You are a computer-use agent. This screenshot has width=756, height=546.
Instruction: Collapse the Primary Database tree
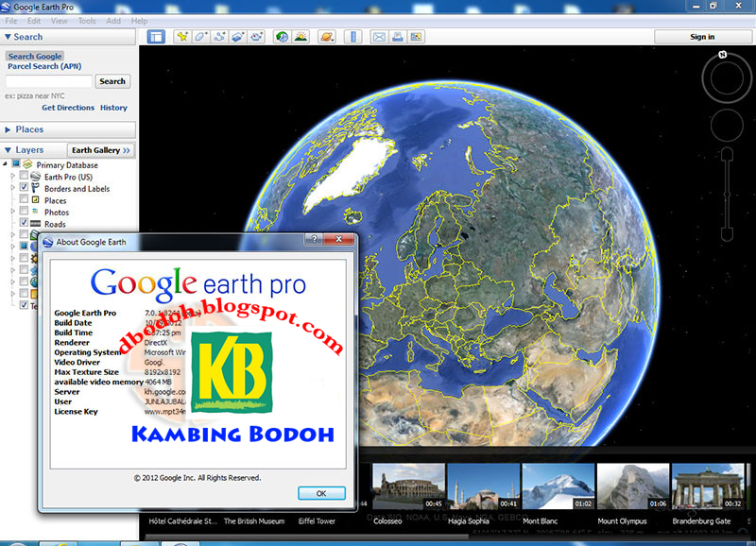point(5,164)
